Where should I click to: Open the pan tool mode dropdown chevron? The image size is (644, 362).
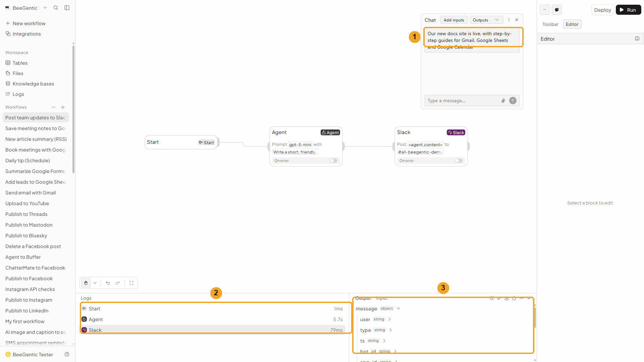pos(95,283)
